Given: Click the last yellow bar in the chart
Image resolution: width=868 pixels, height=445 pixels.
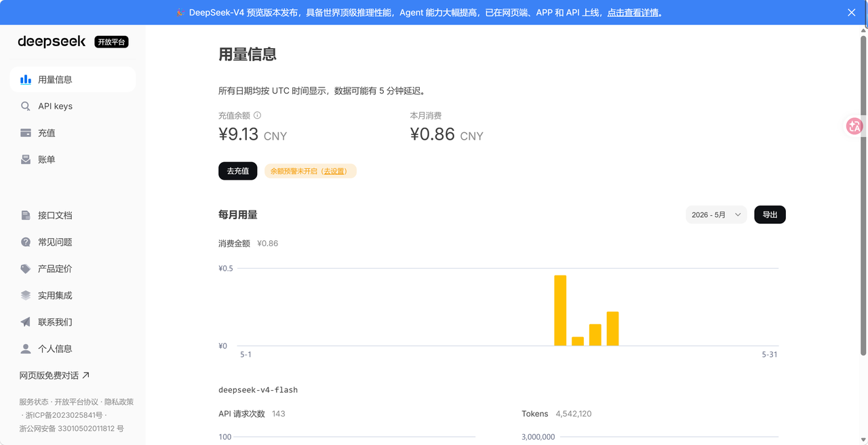Looking at the screenshot, I should [x=612, y=329].
